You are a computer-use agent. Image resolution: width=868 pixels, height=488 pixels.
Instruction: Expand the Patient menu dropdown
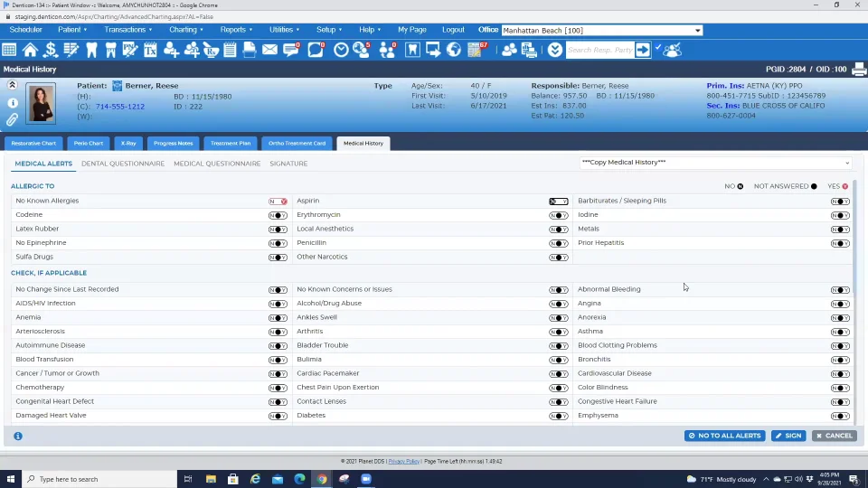[72, 29]
